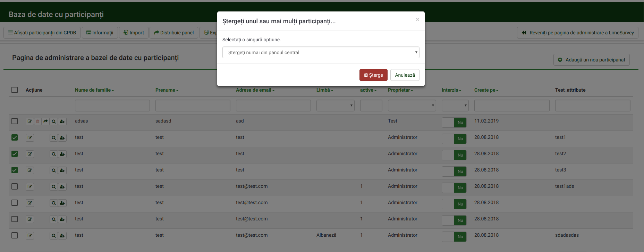Image resolution: width=644 pixels, height=252 pixels.
Task: Focus the Nume de familie filter field
Action: 112,106
